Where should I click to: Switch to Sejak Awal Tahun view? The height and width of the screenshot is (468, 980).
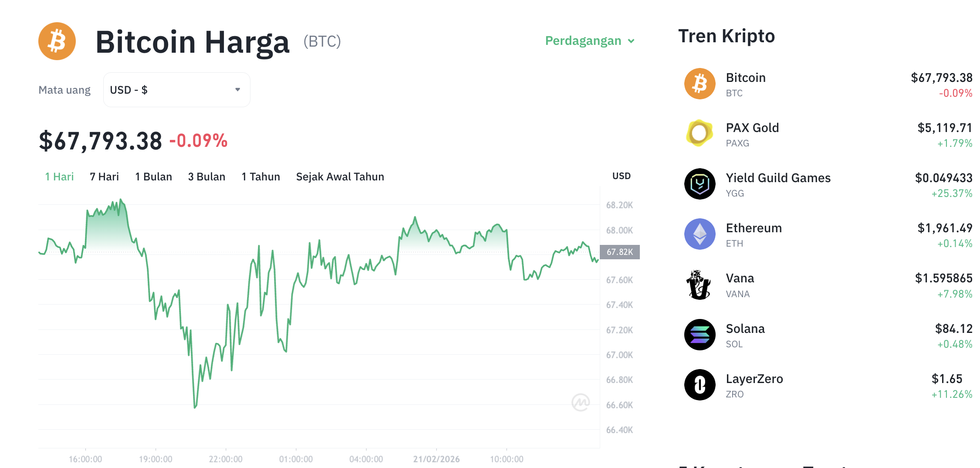coord(340,176)
